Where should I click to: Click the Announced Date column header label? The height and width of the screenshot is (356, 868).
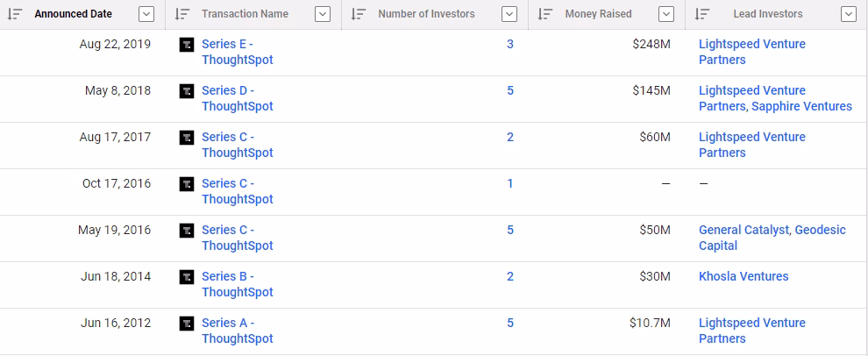pyautogui.click(x=73, y=14)
